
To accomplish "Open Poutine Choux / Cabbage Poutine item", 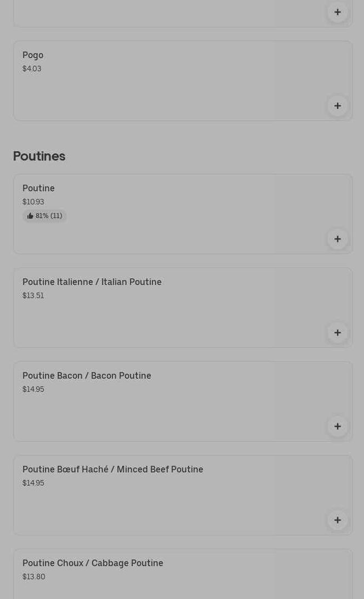I will pos(93,563).
